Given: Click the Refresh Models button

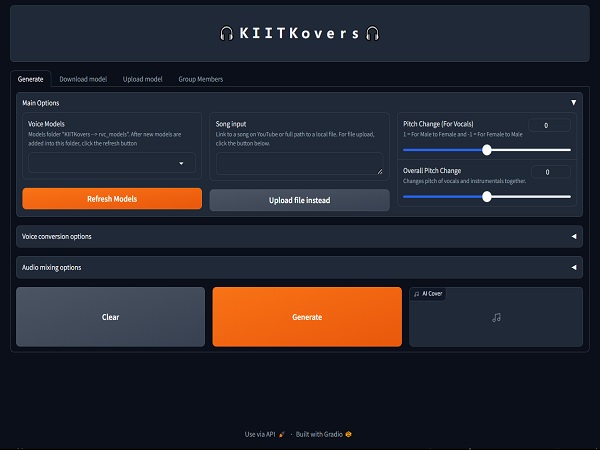Looking at the screenshot, I should [x=112, y=199].
